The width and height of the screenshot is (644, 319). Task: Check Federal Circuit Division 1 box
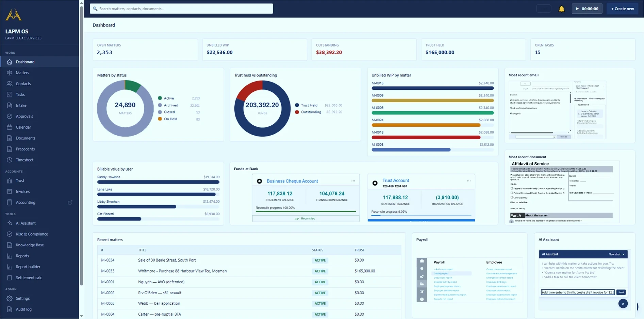pos(512,188)
